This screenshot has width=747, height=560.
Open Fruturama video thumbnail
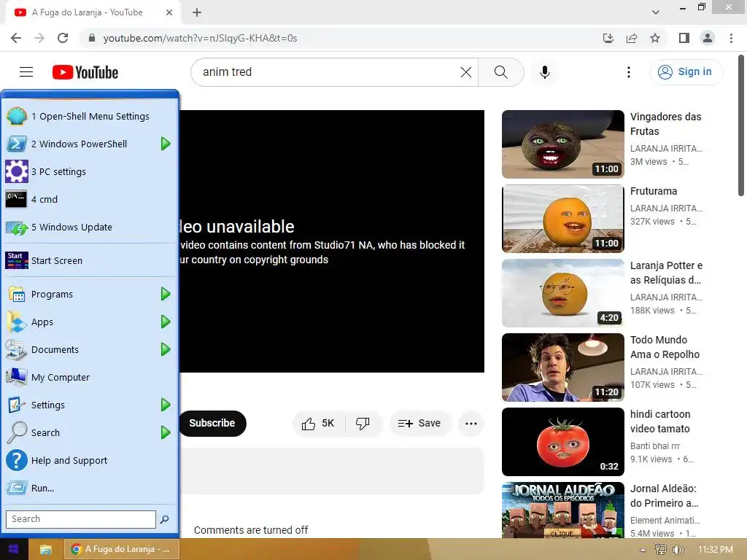click(562, 219)
